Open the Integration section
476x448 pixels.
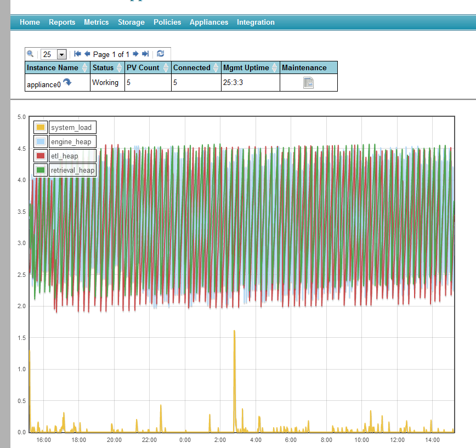(256, 22)
